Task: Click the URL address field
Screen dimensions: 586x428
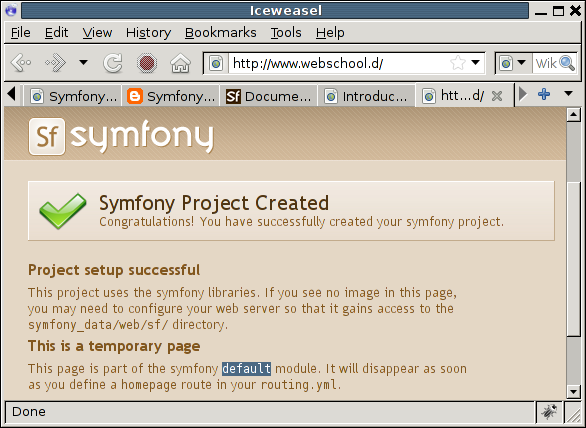Action: click(338, 63)
